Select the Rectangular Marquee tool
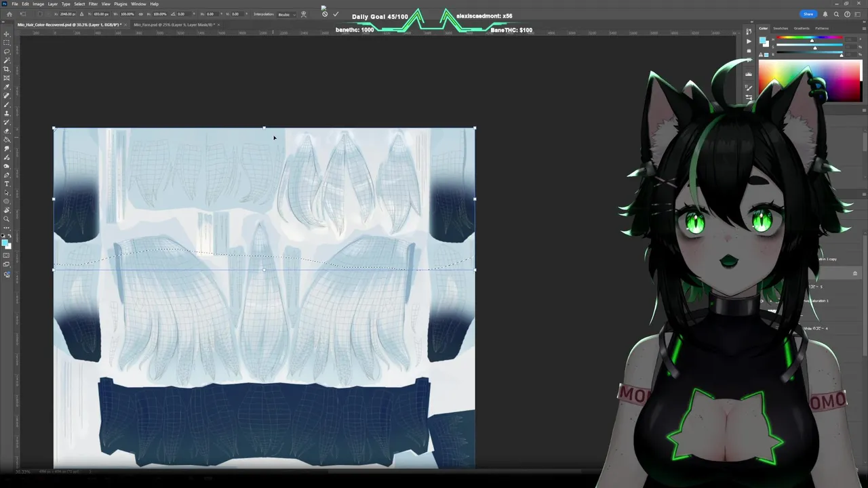The height and width of the screenshot is (488, 868). click(x=7, y=43)
